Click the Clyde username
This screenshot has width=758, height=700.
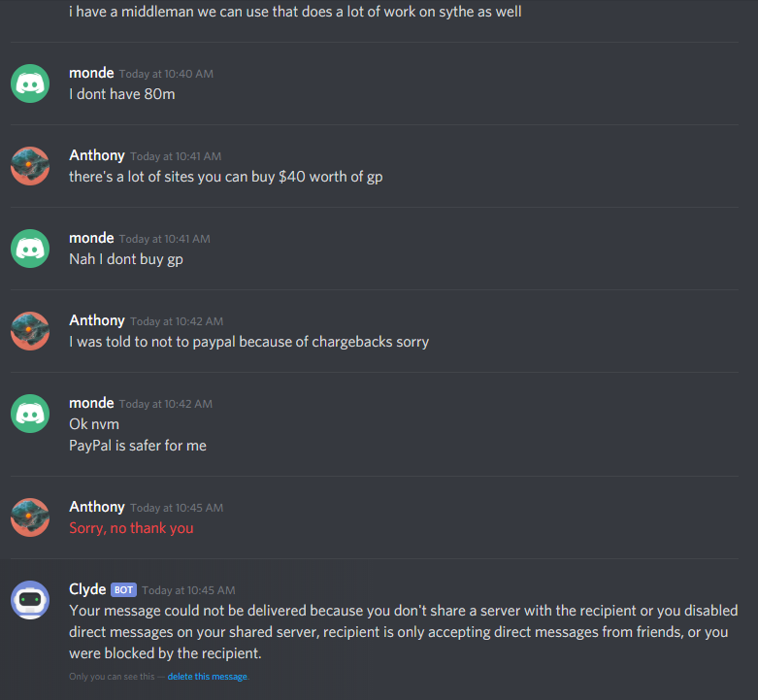pyautogui.click(x=87, y=589)
